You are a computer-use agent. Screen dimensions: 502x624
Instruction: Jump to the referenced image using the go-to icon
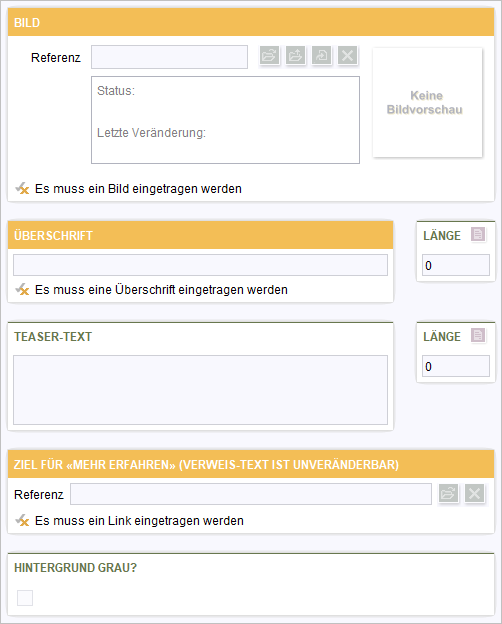321,55
